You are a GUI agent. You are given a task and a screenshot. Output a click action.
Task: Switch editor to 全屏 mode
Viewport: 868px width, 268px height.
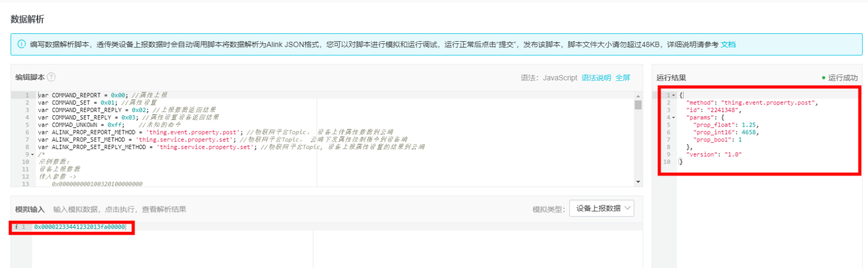click(622, 78)
